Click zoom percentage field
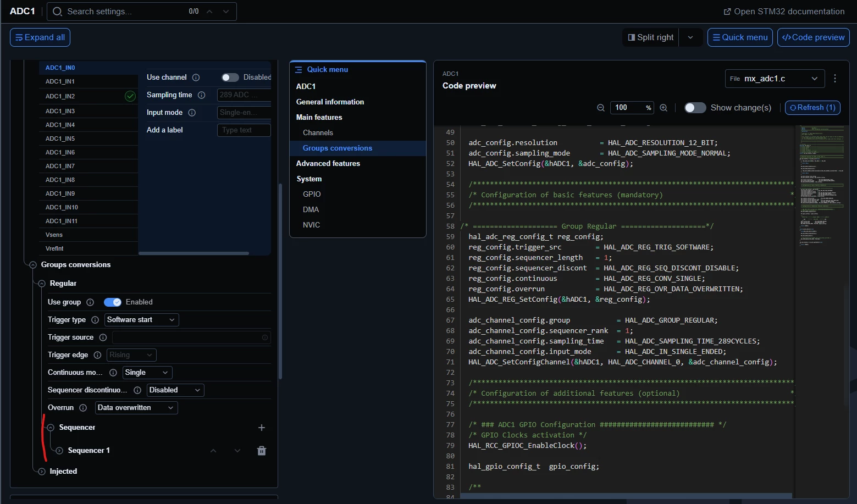 [632, 108]
